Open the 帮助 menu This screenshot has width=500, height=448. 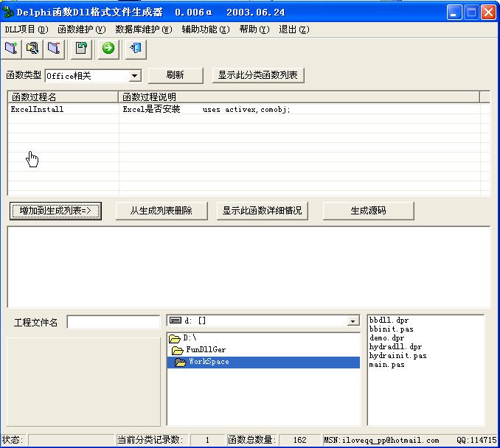coord(254,29)
